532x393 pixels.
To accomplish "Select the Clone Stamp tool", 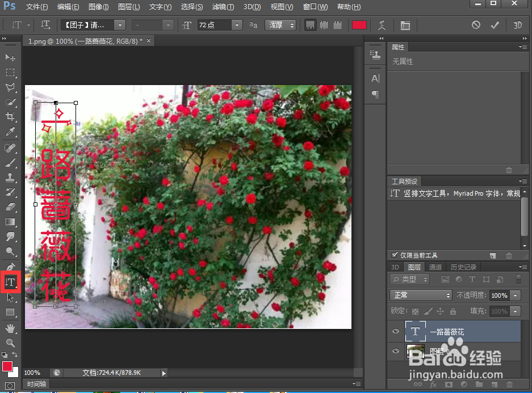I will click(x=10, y=177).
